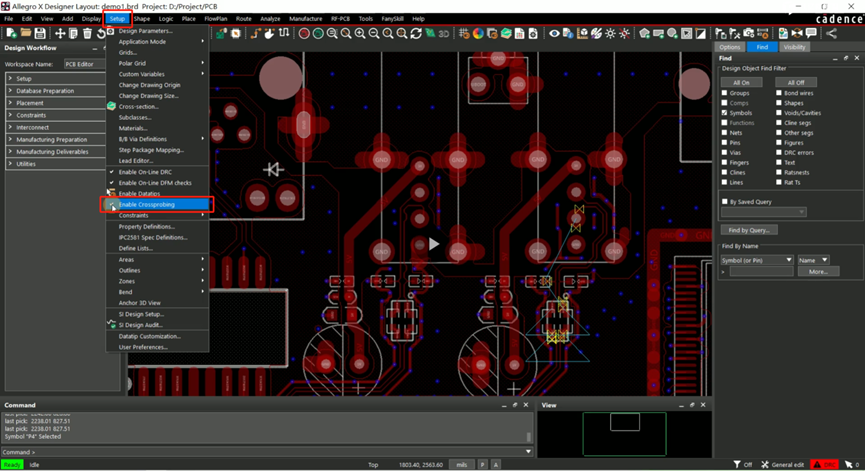Image resolution: width=865 pixels, height=471 pixels.
Task: Check the Nets find filter checkbox
Action: (x=725, y=133)
